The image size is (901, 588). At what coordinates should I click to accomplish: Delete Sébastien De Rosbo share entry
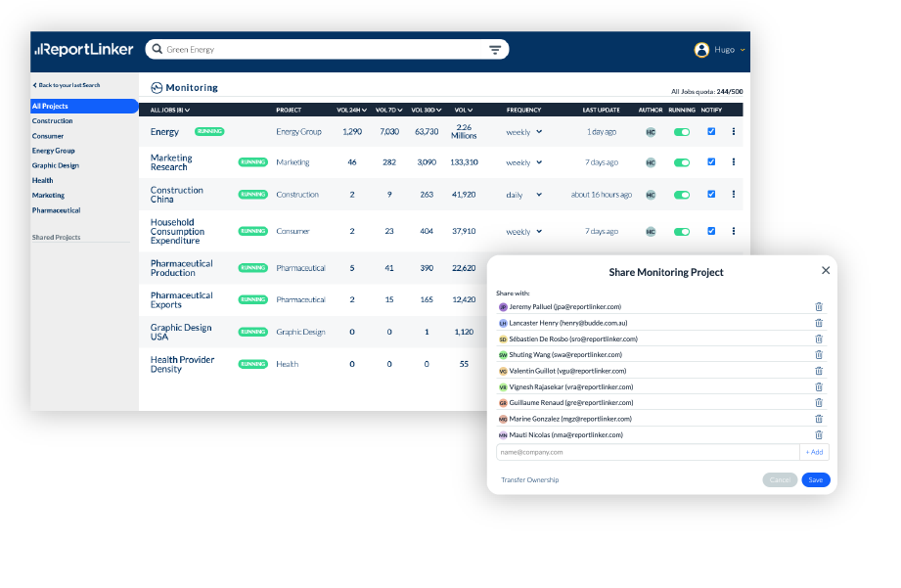(819, 339)
